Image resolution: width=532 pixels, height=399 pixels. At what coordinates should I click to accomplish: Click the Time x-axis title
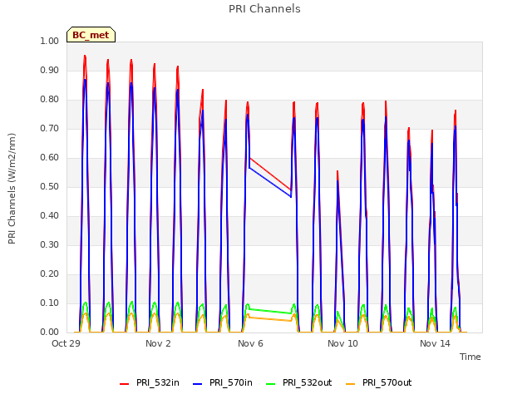(470, 357)
